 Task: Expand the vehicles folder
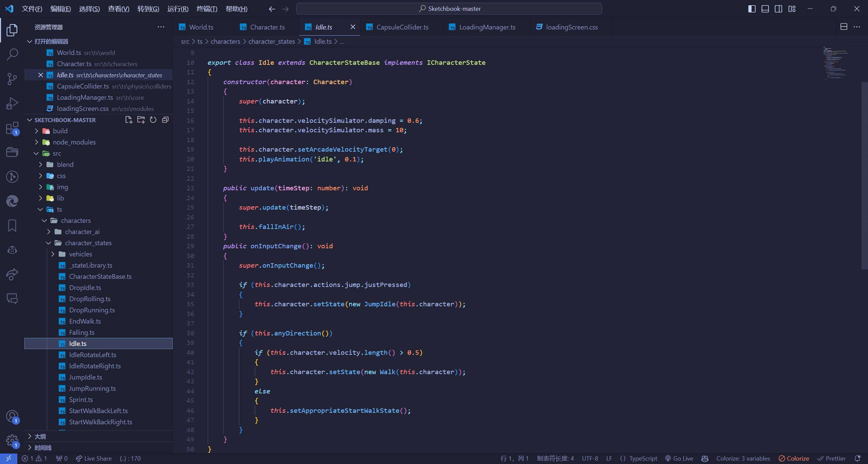[x=98, y=254]
